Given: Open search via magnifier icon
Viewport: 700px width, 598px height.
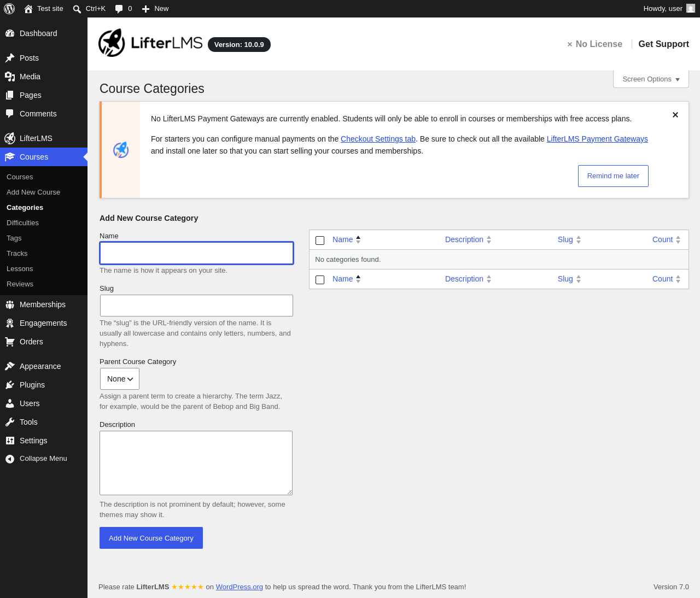Looking at the screenshot, I should coord(77,9).
